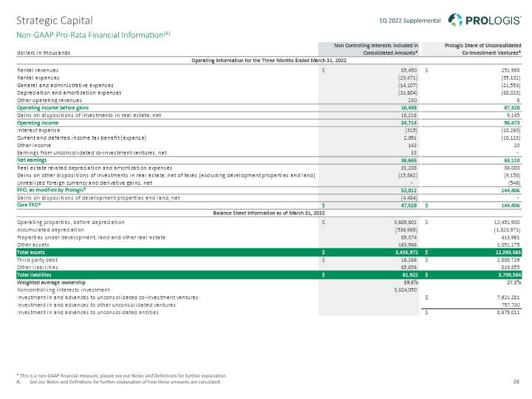This screenshot has height=399, width=532.
Task: Click Core FFO value 47,528
Action: 409,205
